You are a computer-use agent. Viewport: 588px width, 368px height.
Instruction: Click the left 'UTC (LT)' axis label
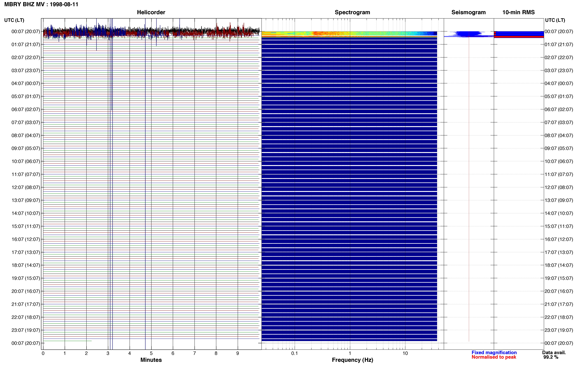(14, 20)
